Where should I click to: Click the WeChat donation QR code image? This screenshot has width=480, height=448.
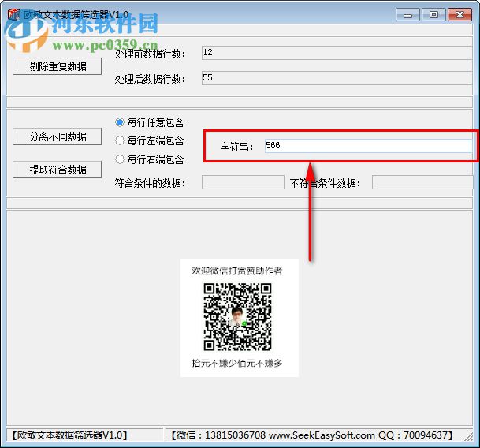[237, 317]
